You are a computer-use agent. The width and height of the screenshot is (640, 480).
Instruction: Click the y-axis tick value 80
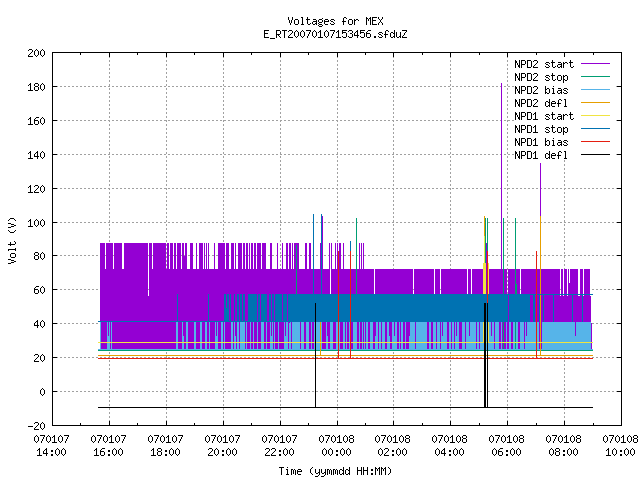click(40, 256)
